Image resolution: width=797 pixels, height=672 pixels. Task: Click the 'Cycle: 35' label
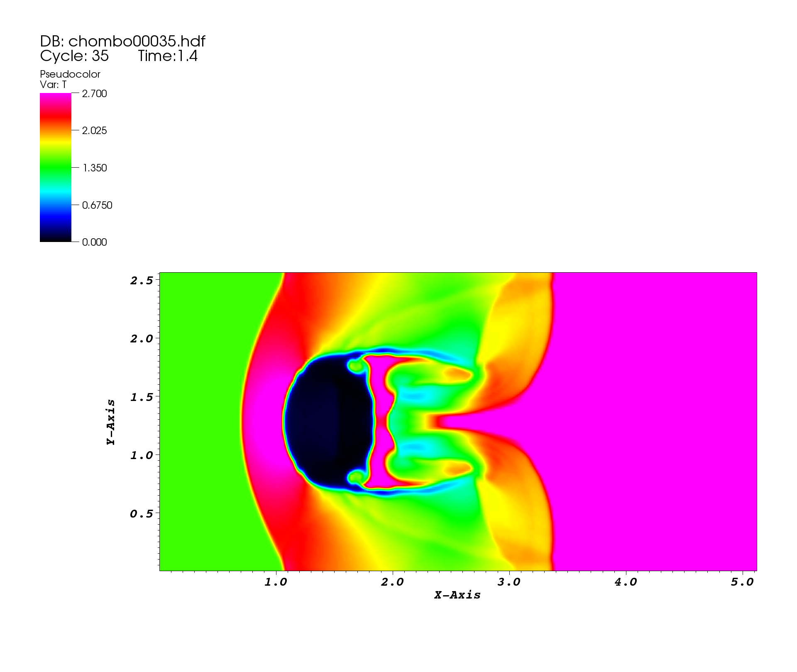[74, 56]
